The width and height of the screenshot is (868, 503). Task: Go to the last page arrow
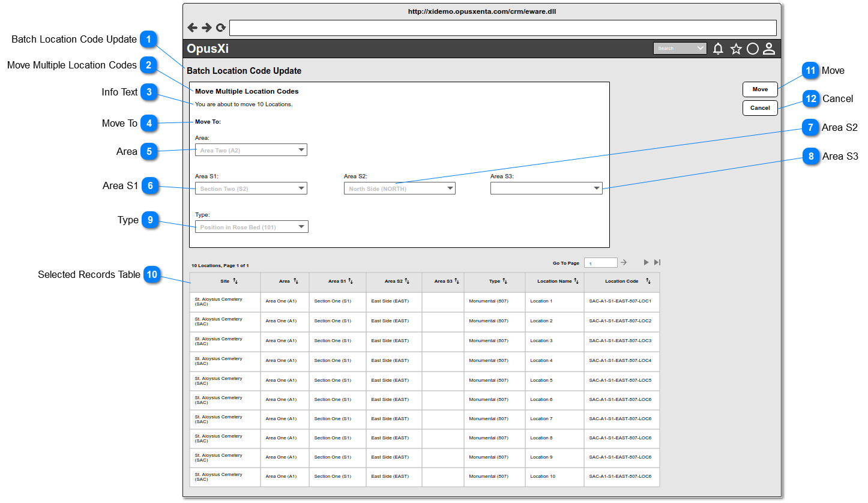[x=657, y=262]
